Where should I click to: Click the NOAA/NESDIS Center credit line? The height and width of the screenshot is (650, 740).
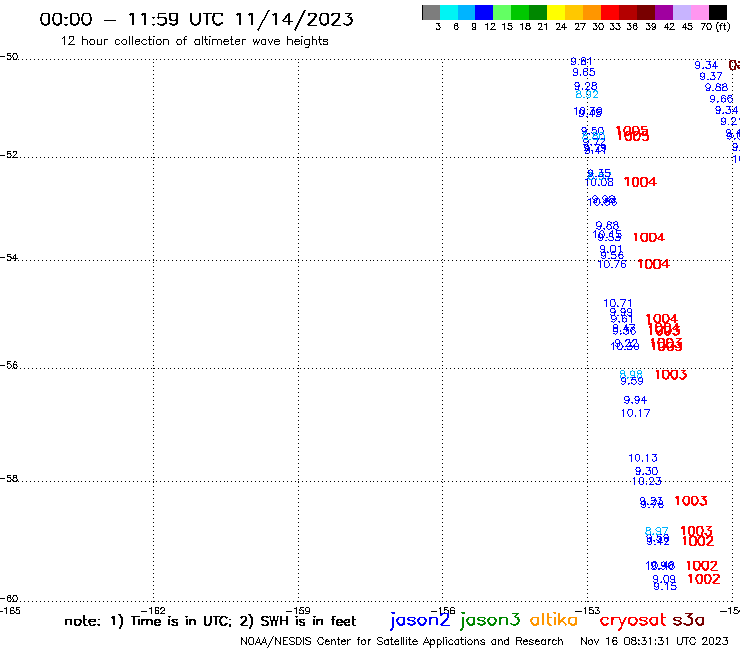(x=402, y=641)
